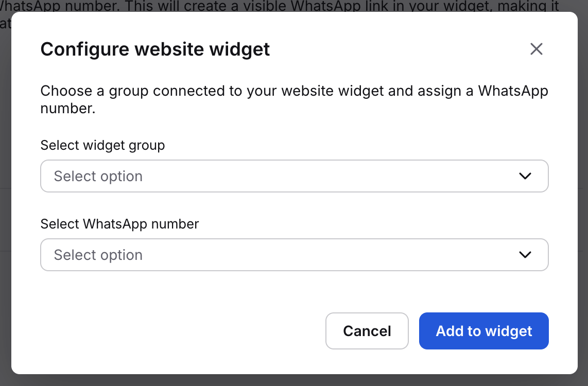The width and height of the screenshot is (588, 386).
Task: Click the "Select WhatsApp number" label
Action: (119, 224)
